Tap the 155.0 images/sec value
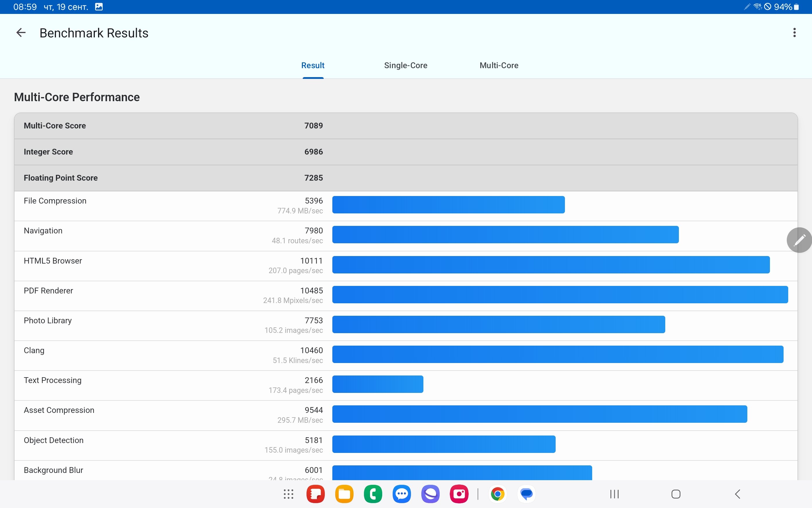 click(293, 450)
